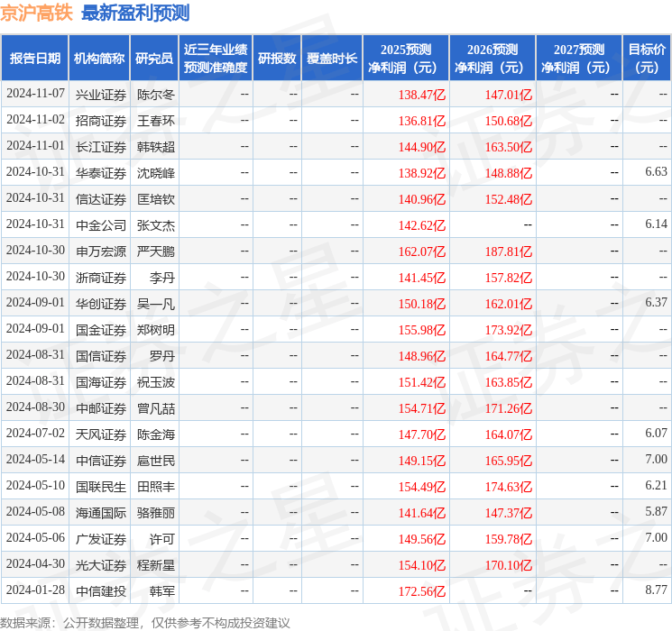This screenshot has width=672, height=631.
Task: Click analyst name 王春环
Action: point(156,121)
